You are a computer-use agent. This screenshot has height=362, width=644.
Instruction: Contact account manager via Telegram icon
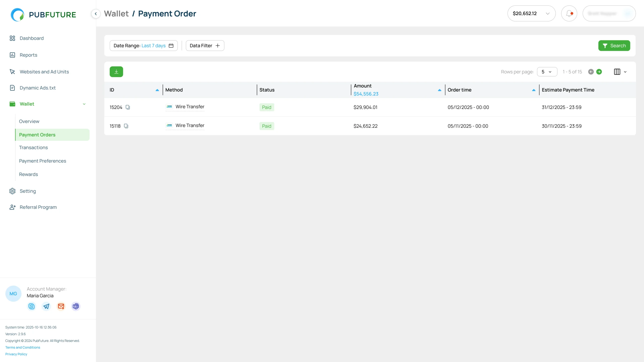pos(46,306)
